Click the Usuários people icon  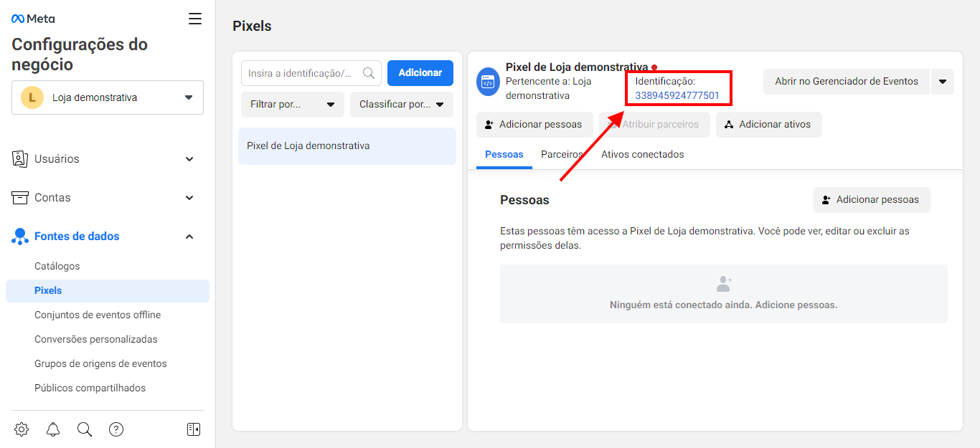click(x=20, y=159)
